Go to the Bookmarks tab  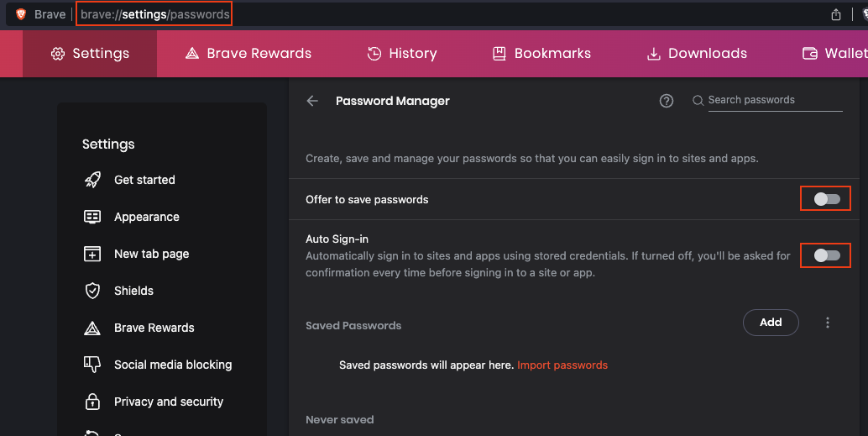click(x=541, y=53)
